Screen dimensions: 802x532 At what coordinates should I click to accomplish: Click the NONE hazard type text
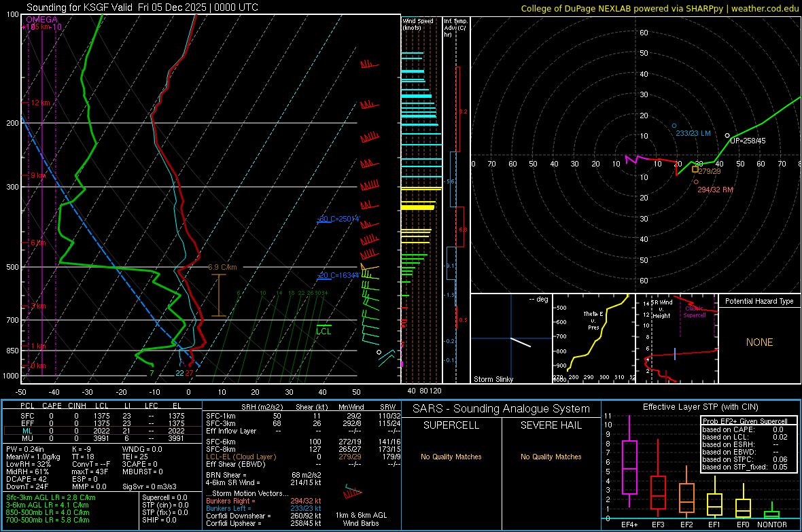coord(760,342)
